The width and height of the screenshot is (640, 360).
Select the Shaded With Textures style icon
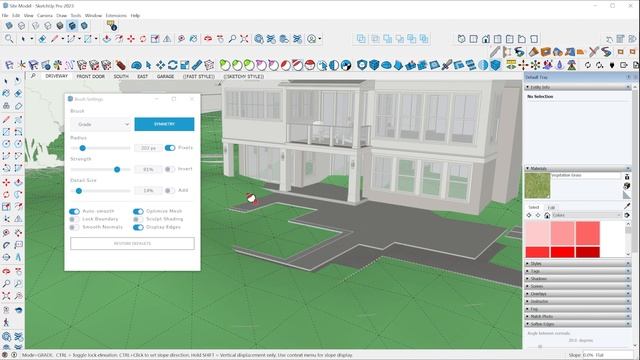[x=72, y=26]
